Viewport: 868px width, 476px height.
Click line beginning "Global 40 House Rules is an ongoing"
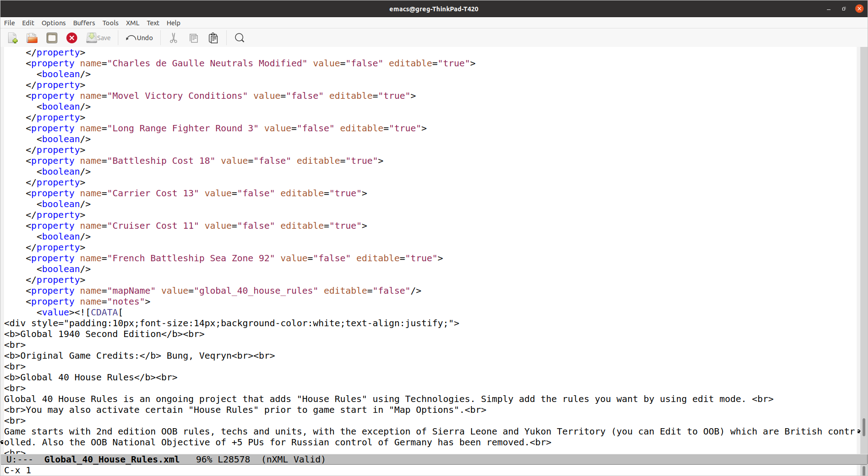pyautogui.click(x=389, y=399)
